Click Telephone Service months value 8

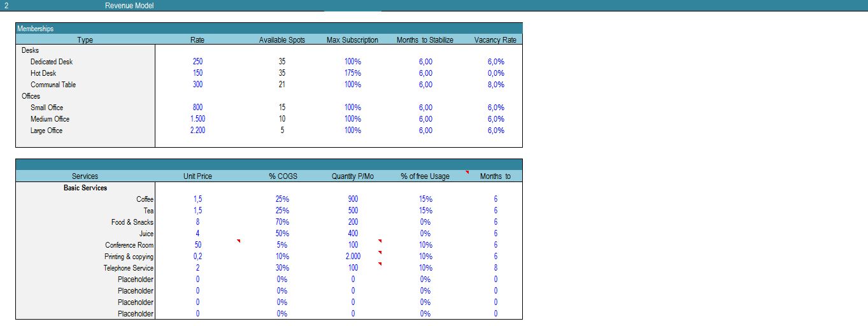point(495,268)
